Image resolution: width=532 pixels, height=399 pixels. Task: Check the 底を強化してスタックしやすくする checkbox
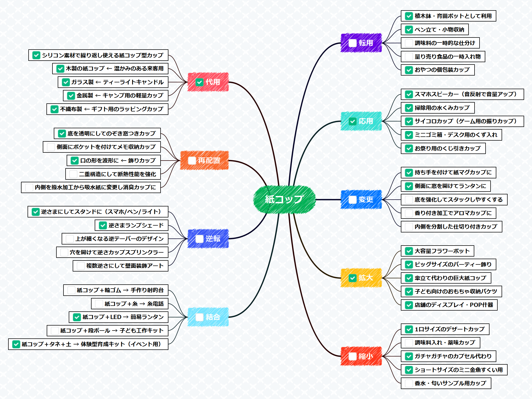click(409, 200)
